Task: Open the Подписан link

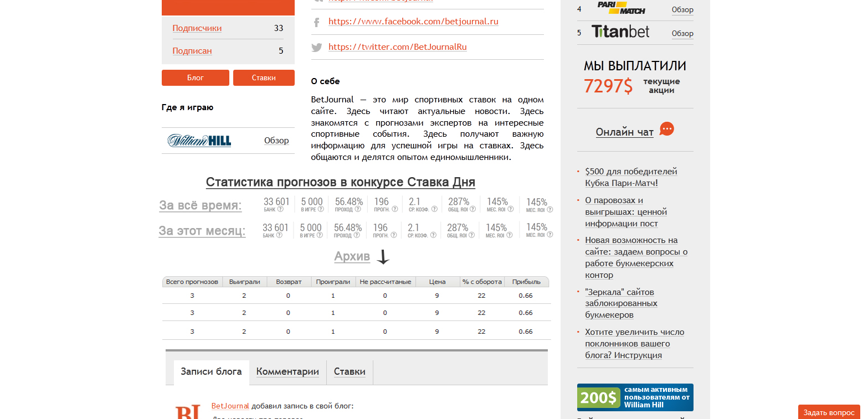Action: pos(192,51)
